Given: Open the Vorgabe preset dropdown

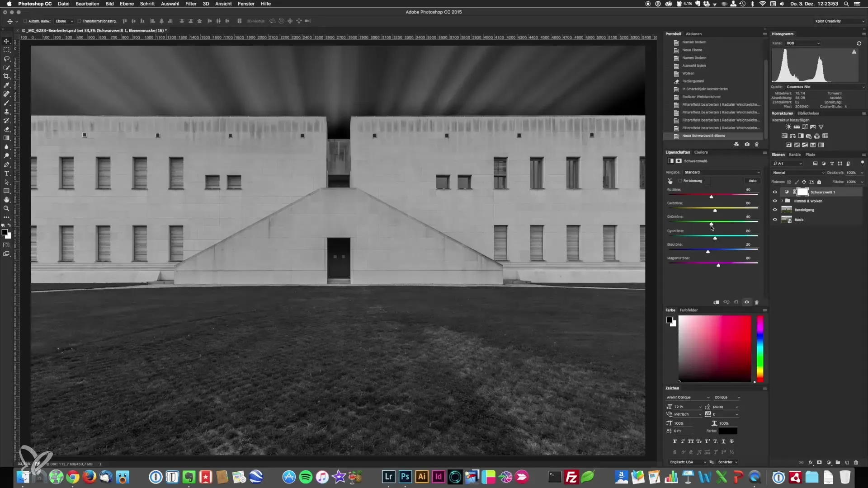Looking at the screenshot, I should coord(721,172).
